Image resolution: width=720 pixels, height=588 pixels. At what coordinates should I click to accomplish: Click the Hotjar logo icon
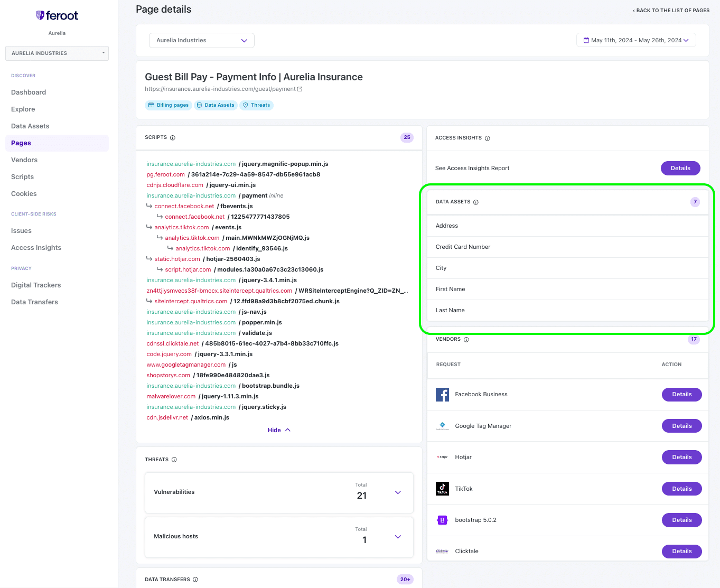(442, 457)
